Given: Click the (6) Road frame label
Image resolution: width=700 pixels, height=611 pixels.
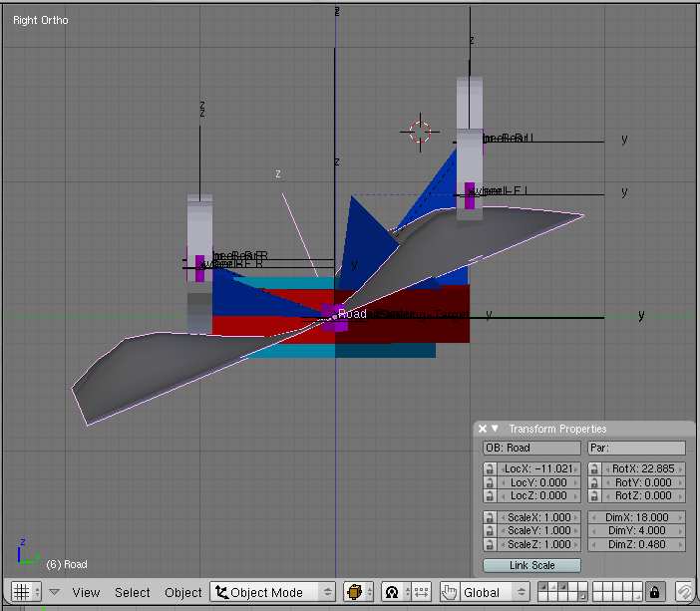Looking at the screenshot, I should (x=67, y=564).
